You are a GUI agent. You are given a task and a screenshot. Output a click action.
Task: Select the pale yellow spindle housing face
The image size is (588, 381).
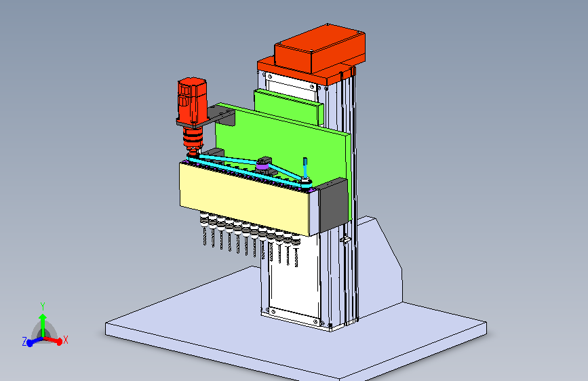tap(243, 198)
